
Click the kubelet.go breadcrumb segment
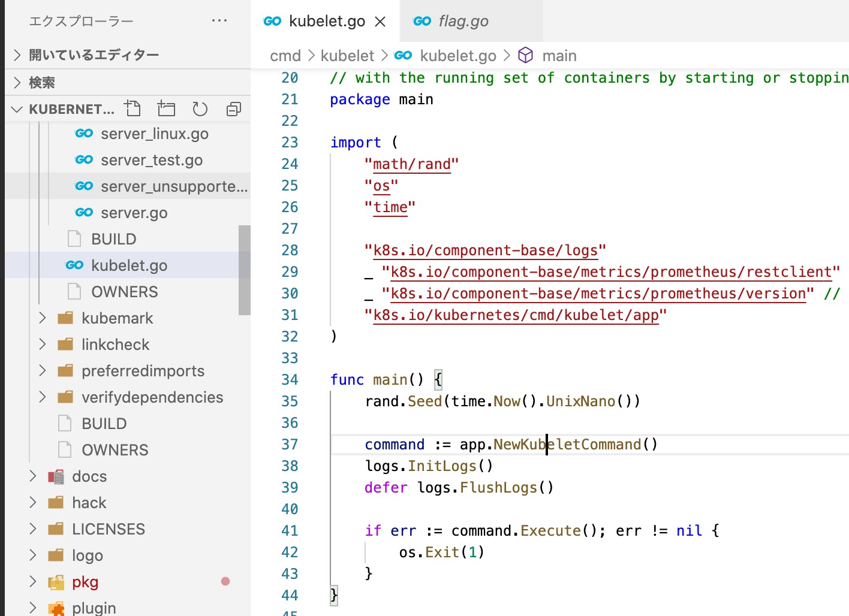coord(458,56)
